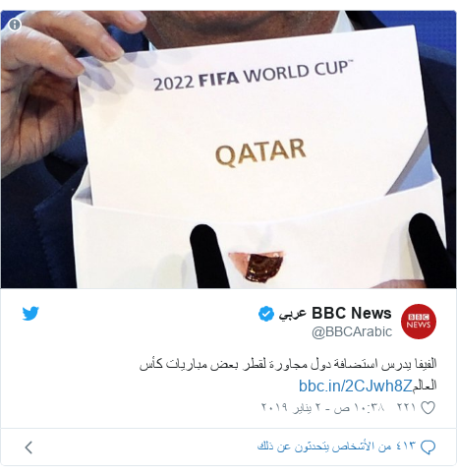This screenshot has width=457, height=476.
Task: Click the ٢٢١ likes count
Action: tap(406, 407)
